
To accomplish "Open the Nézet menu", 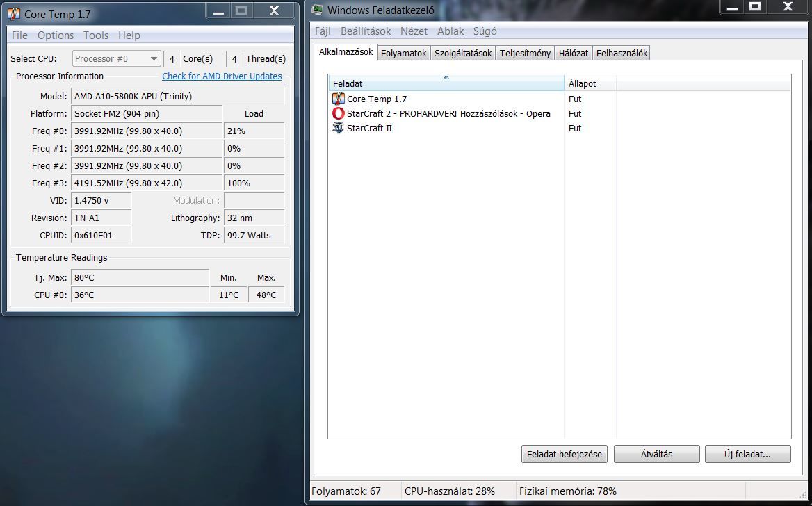I will tap(414, 31).
